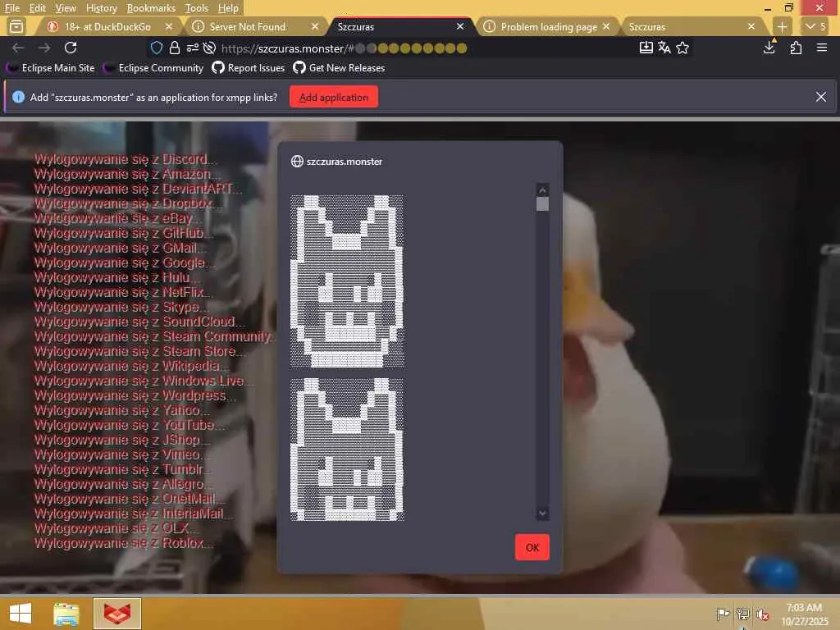Open the blocked-autoplay permission icon
This screenshot has height=630, width=840.
[x=209, y=48]
